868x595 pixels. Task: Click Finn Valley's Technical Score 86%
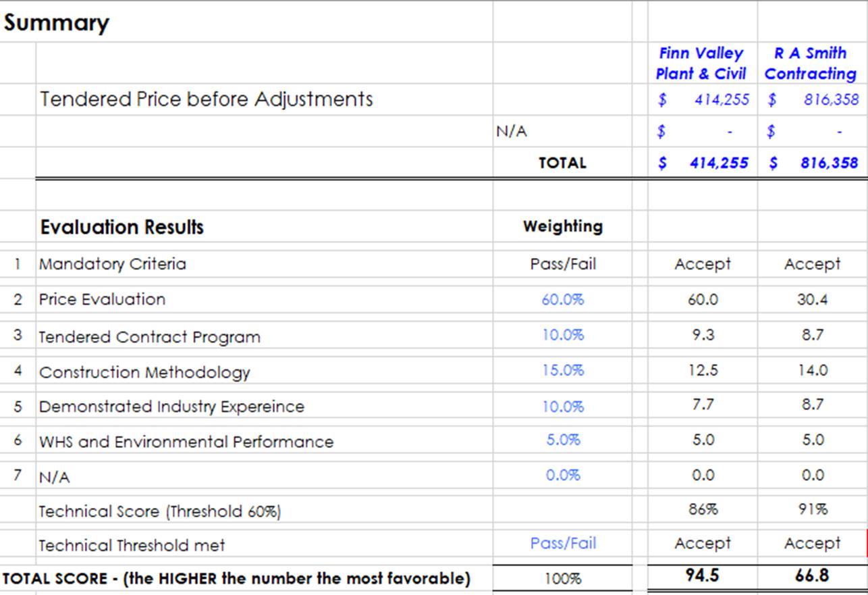(703, 509)
